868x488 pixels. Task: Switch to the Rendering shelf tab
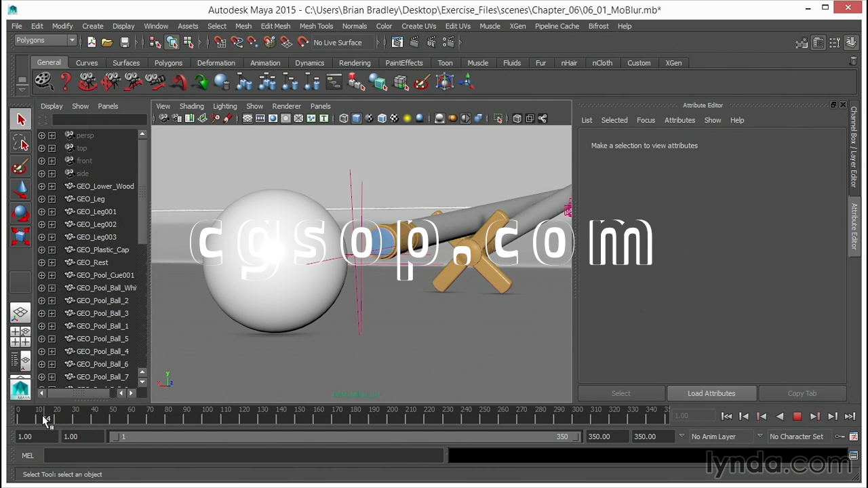point(355,62)
